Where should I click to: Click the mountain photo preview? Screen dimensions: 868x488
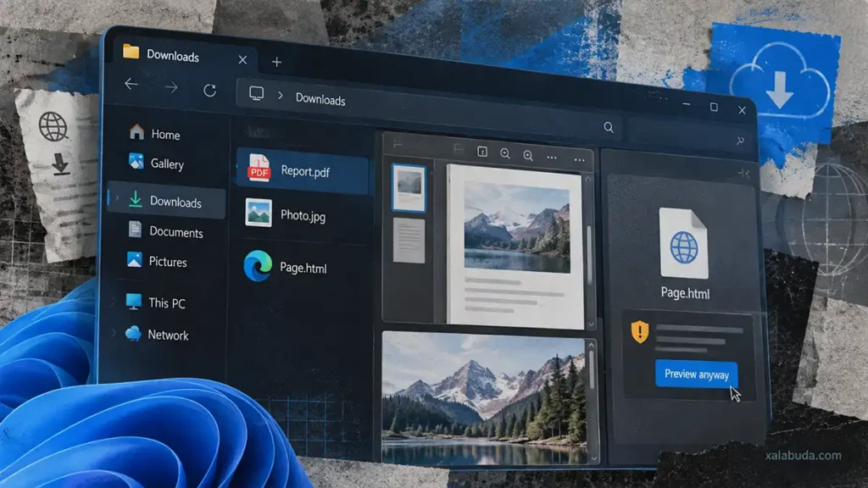[484, 396]
